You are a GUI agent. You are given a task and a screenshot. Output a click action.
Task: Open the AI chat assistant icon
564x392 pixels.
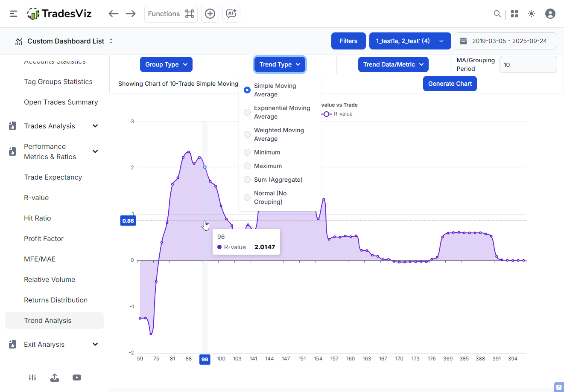coord(231,14)
